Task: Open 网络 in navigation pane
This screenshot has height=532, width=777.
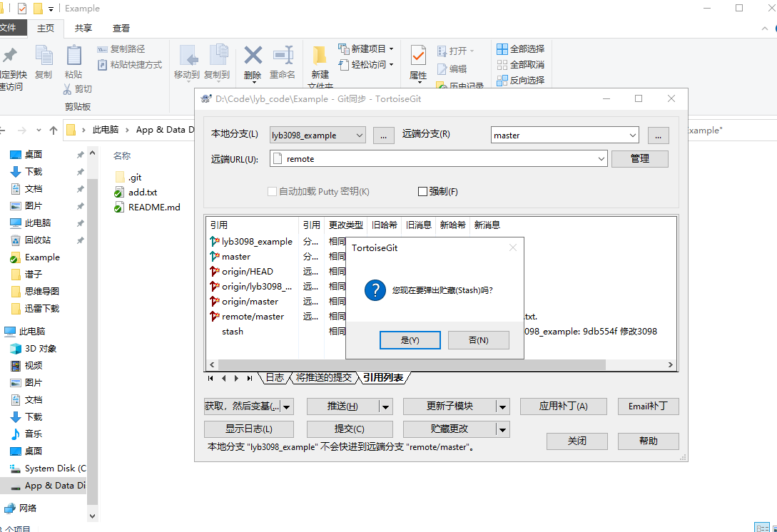Action: 20,508
